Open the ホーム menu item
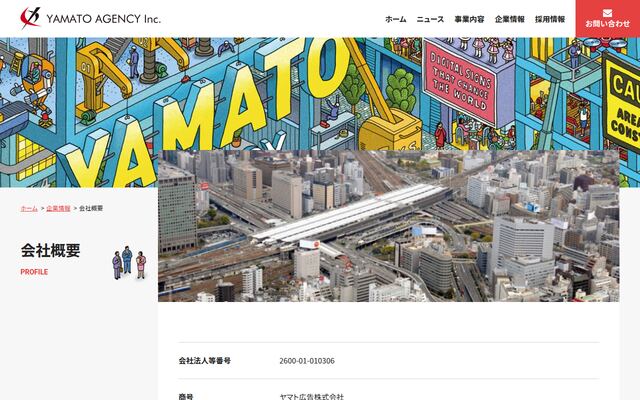Screen dimensions: 640x400 (396, 19)
